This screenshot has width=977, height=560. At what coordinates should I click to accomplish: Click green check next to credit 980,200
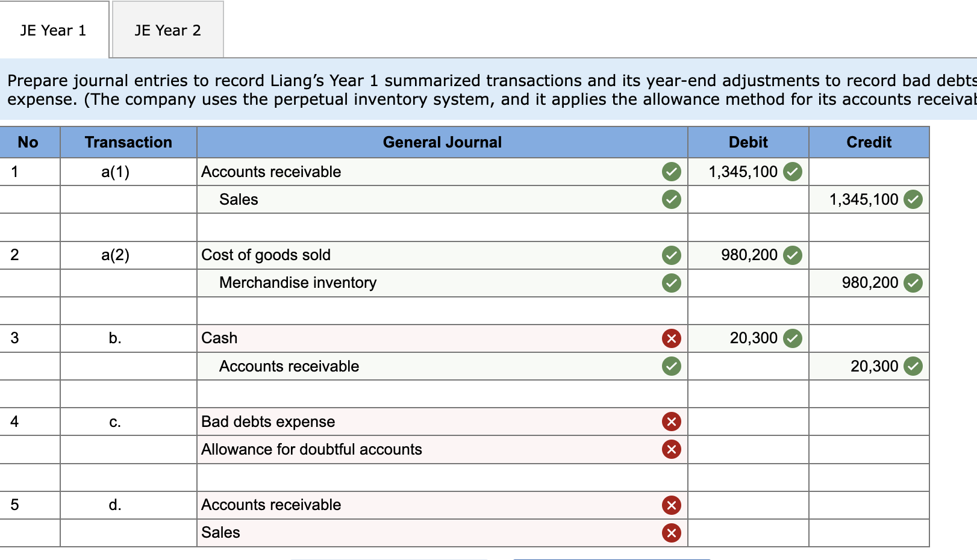pos(913,282)
